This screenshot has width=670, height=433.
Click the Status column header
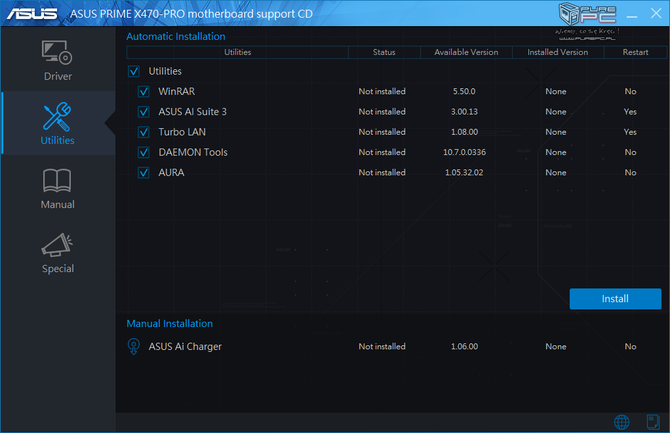pyautogui.click(x=384, y=52)
